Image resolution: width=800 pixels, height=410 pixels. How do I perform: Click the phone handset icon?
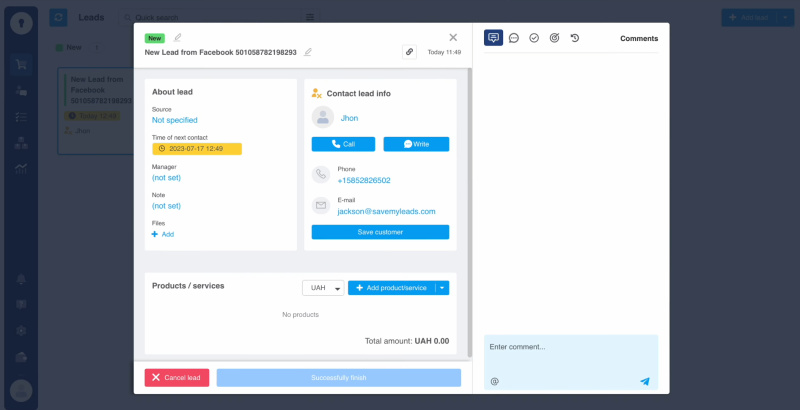point(321,174)
